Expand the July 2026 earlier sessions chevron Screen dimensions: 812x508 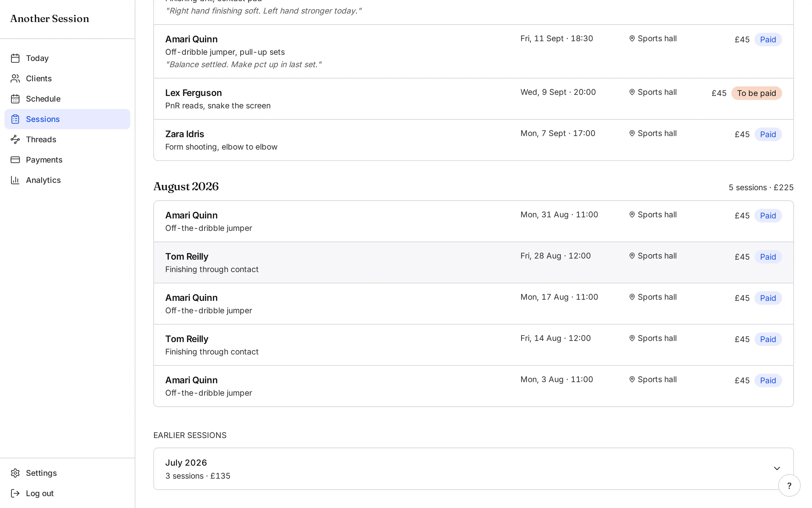point(777,468)
